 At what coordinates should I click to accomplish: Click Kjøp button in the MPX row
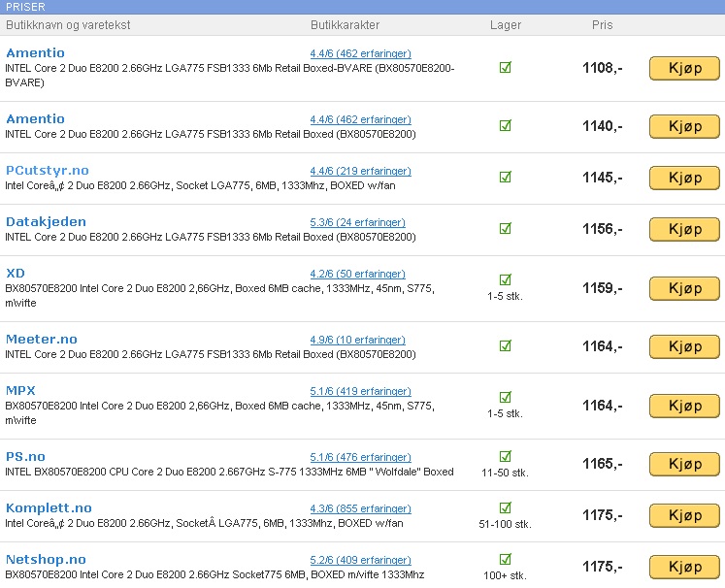(x=685, y=406)
